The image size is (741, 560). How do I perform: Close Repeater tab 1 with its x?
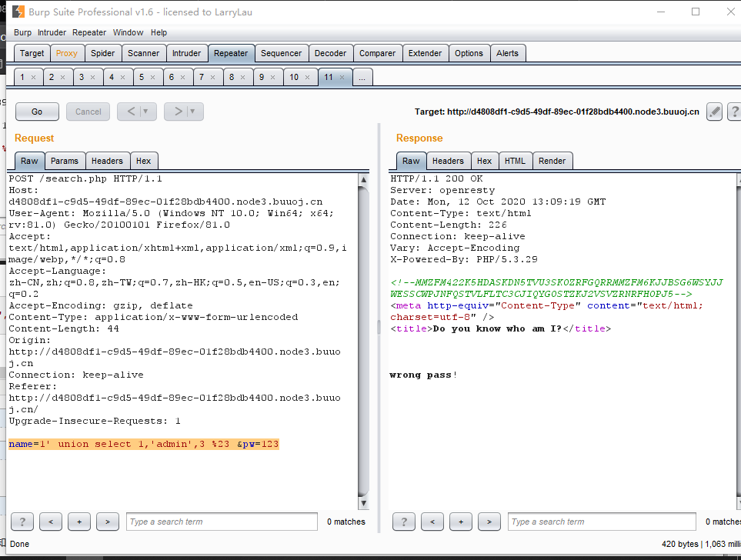(x=34, y=78)
